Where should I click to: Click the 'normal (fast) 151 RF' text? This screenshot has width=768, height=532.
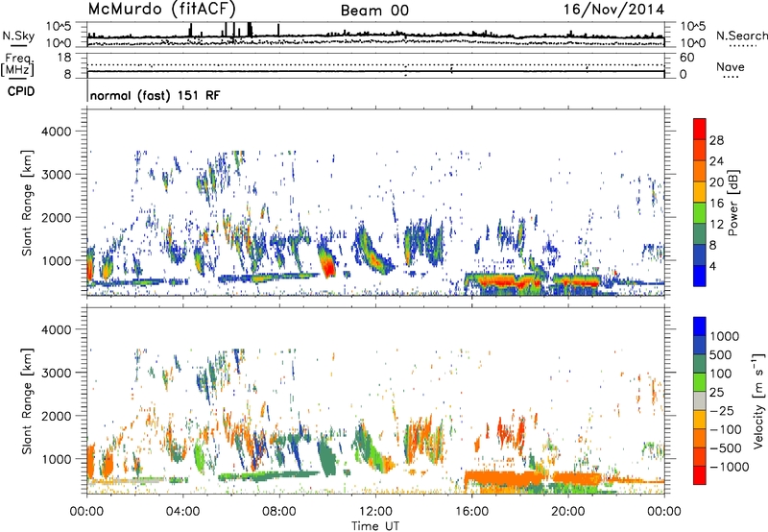pos(156,95)
